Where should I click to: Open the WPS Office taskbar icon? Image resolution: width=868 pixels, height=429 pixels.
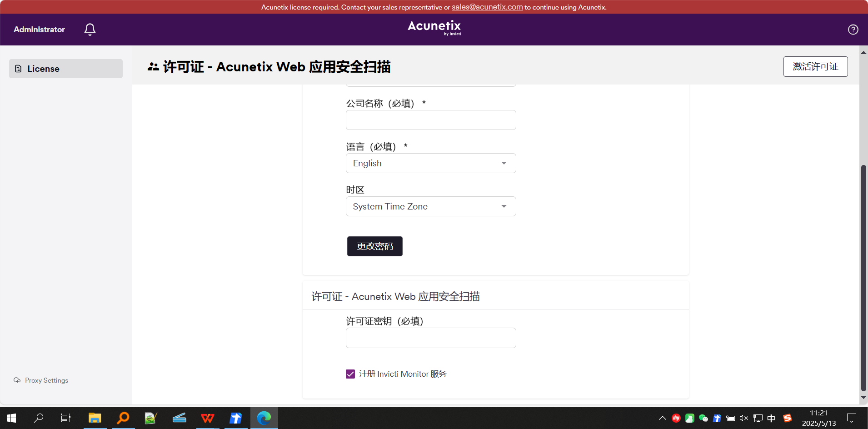(208, 418)
